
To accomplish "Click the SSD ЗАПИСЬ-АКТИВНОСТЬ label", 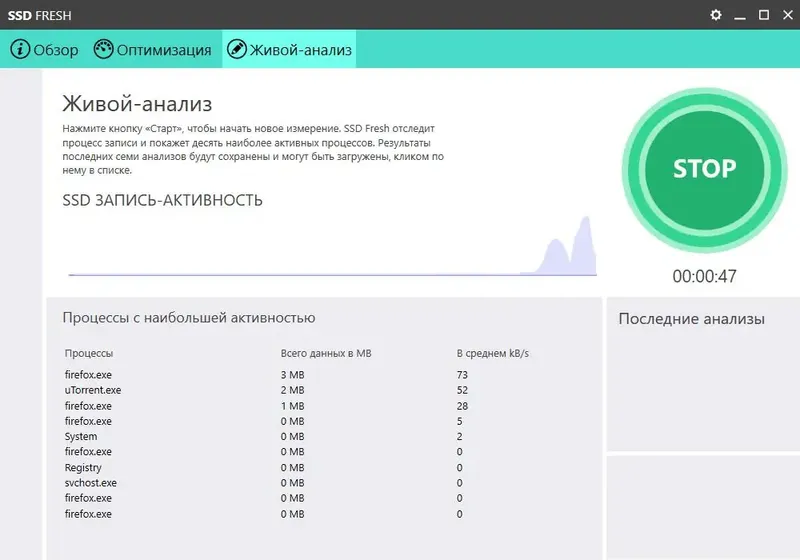I will point(162,200).
